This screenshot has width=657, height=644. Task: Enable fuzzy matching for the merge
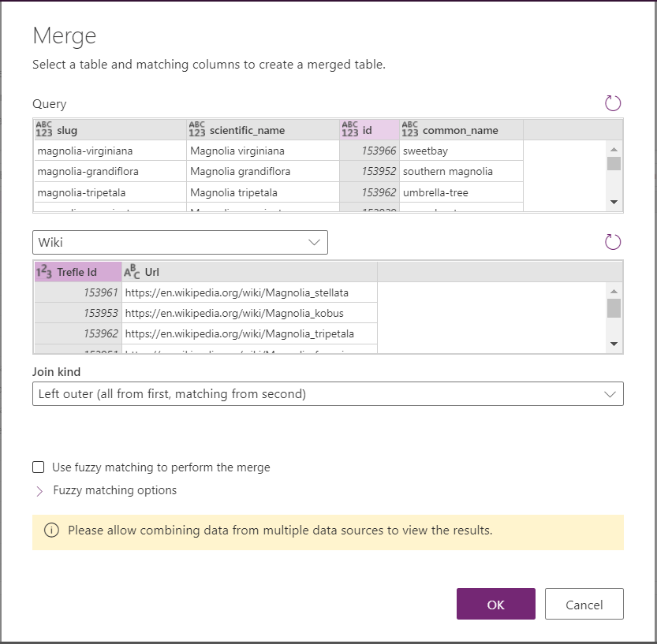pyautogui.click(x=39, y=467)
